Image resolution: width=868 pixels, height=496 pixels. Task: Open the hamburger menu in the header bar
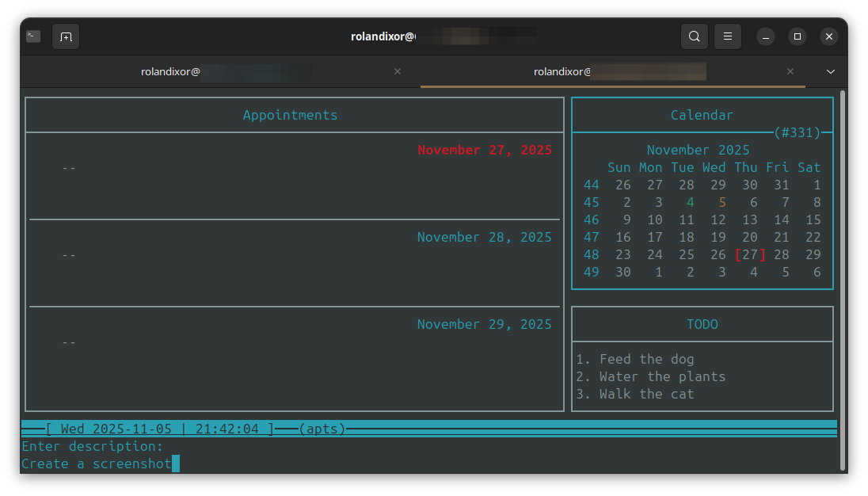pyautogui.click(x=727, y=36)
